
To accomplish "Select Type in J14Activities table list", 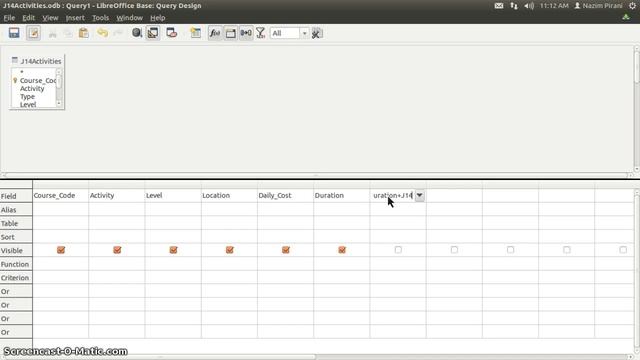I will coord(27,97).
